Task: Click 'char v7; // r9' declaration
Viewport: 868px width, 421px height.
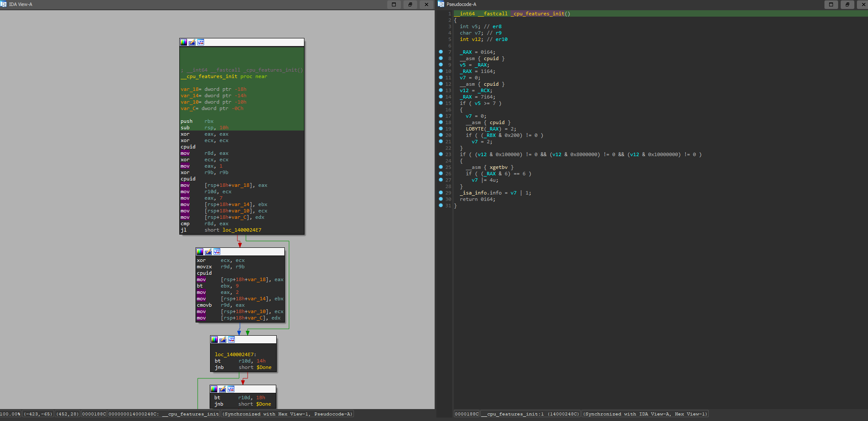Action: (480, 33)
